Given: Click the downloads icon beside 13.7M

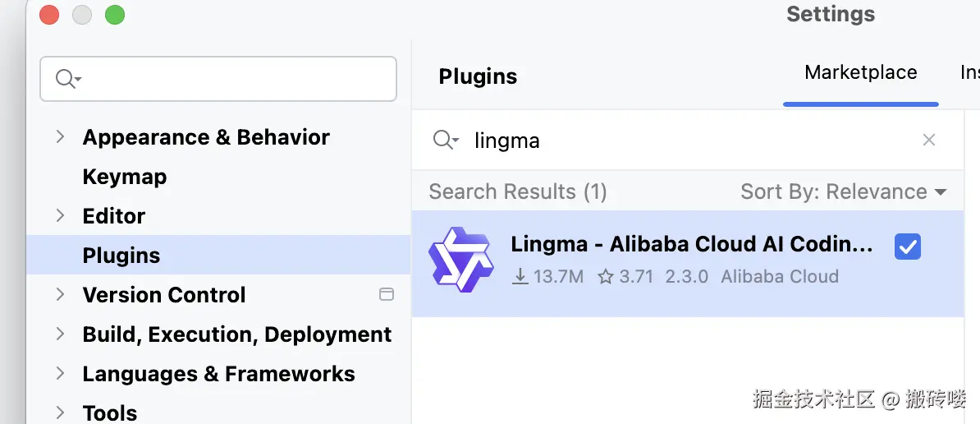Looking at the screenshot, I should 520,277.
